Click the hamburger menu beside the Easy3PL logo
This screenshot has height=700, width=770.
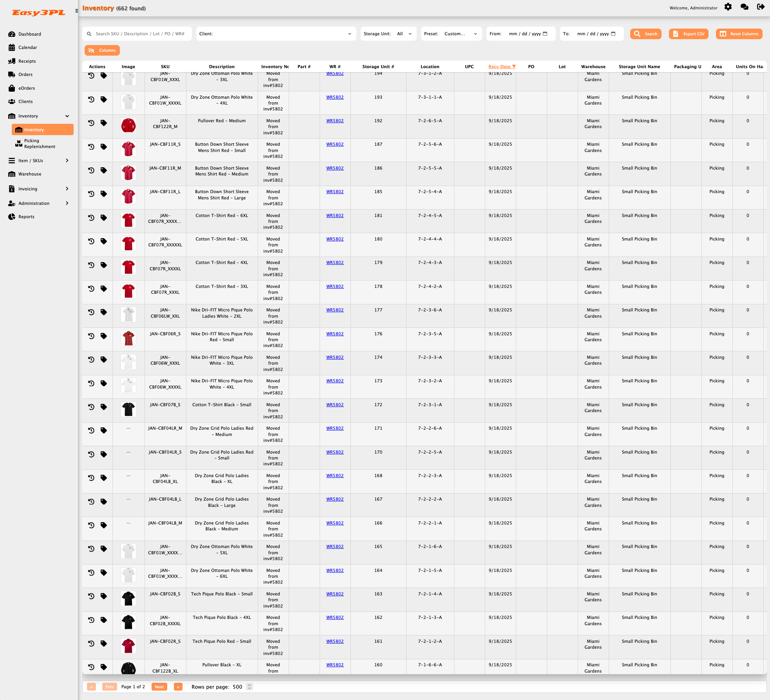[76, 11]
